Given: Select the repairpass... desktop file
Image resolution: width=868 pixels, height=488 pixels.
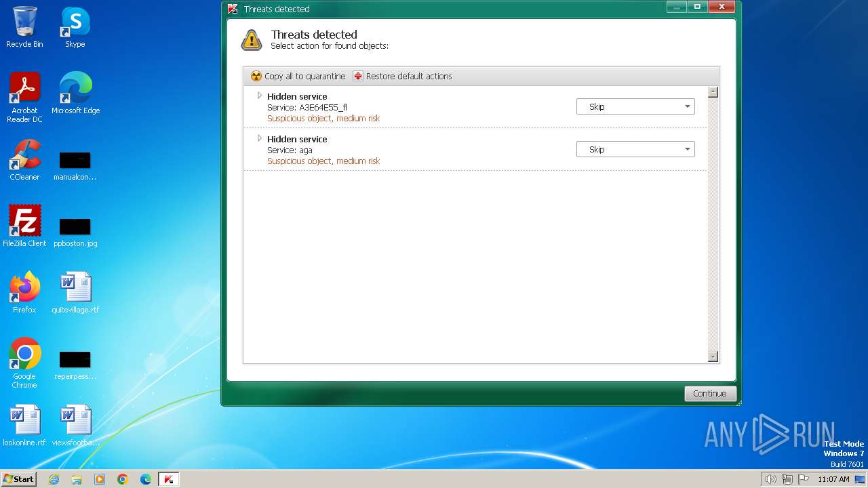Looking at the screenshot, I should (x=75, y=365).
